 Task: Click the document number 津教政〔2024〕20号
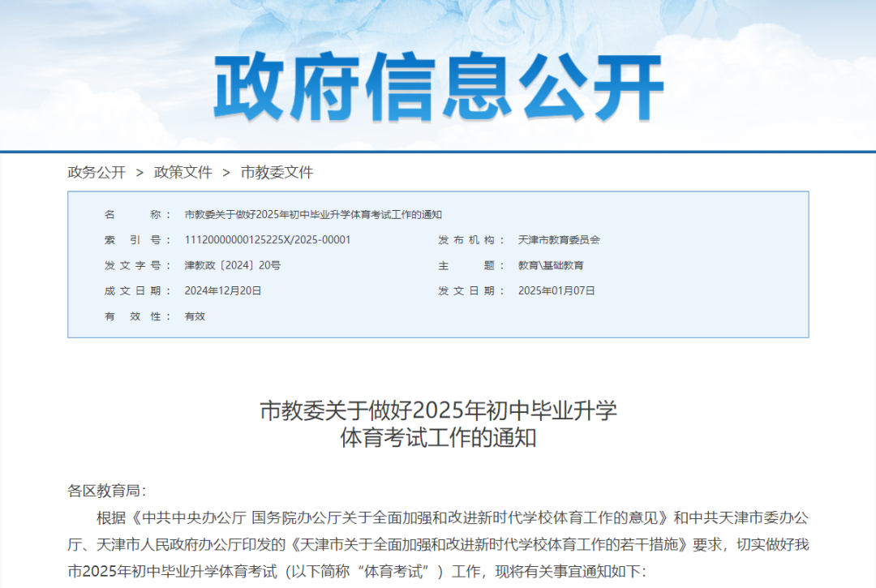point(230,265)
